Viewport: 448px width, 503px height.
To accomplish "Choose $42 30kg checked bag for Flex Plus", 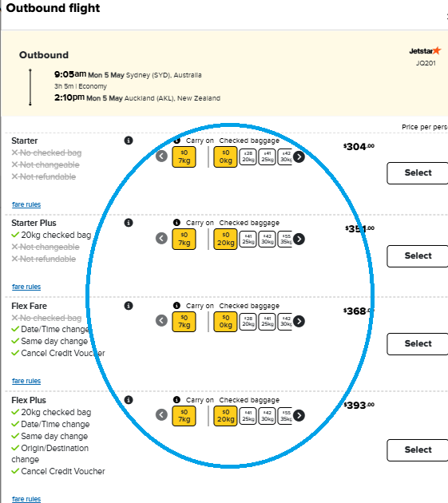I will [267, 416].
